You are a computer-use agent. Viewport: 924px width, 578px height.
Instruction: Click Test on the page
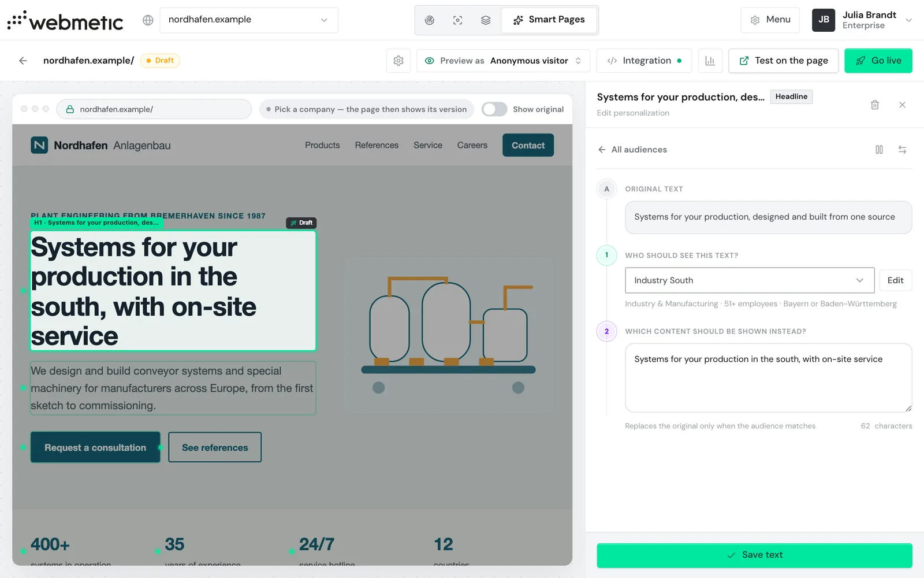pos(784,61)
